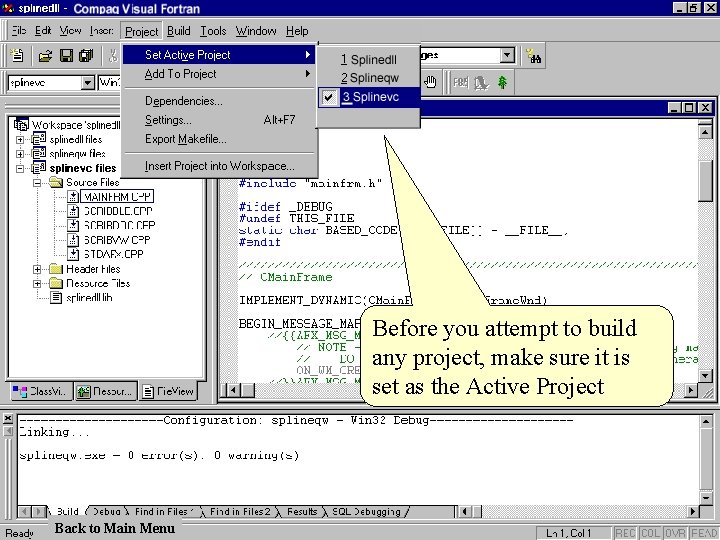720x540 pixels.
Task: Click the Save floppy disk icon
Action: point(66,56)
